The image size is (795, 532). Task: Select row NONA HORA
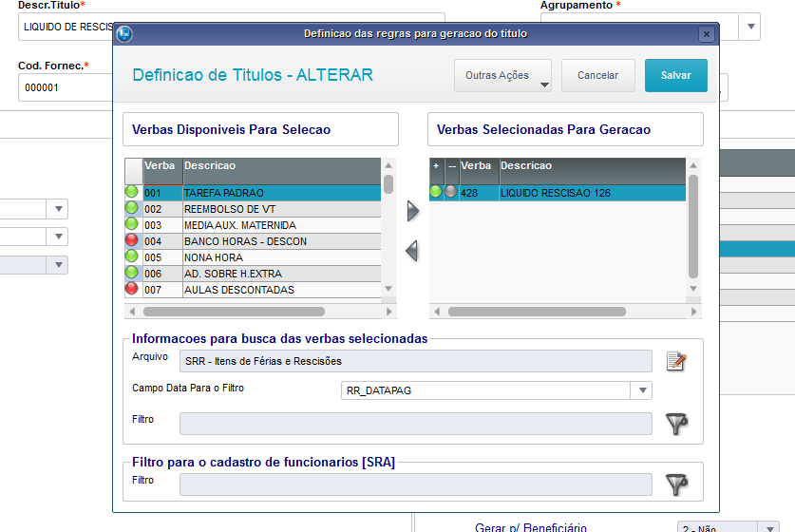point(253,257)
